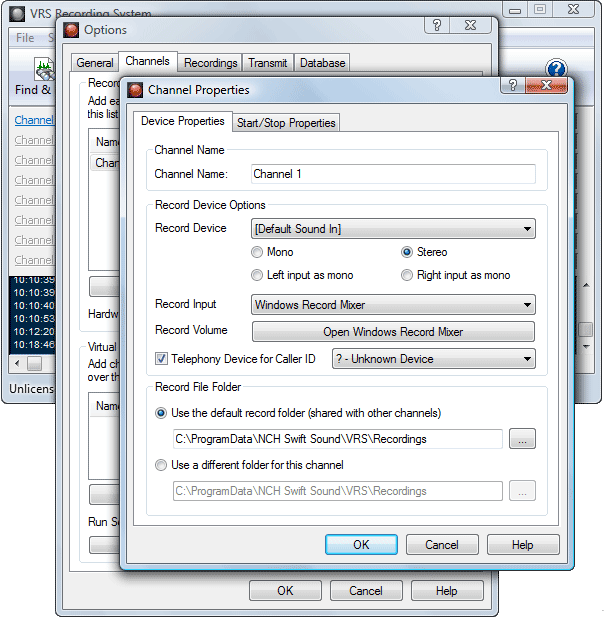Close the Channel Properties dialog
This screenshot has height=618, width=604.
click(x=546, y=85)
